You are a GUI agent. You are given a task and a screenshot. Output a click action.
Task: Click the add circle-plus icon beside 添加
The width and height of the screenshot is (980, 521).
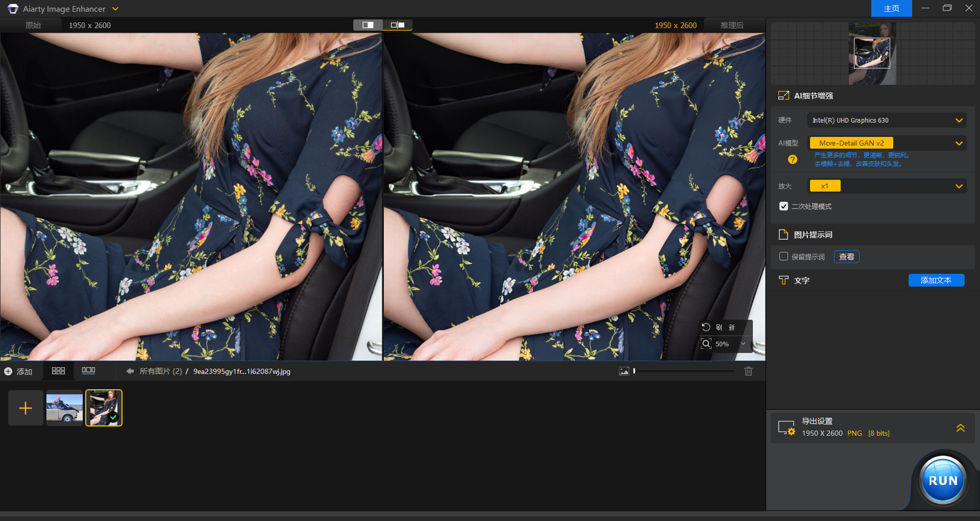[8, 371]
